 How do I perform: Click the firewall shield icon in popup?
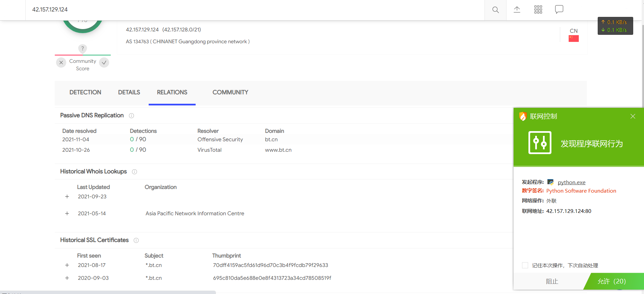(523, 116)
